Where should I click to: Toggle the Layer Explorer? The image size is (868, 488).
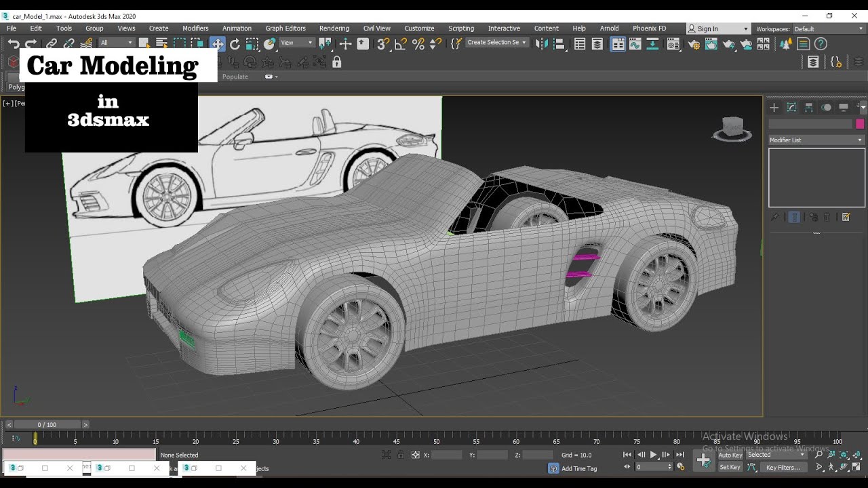[597, 44]
